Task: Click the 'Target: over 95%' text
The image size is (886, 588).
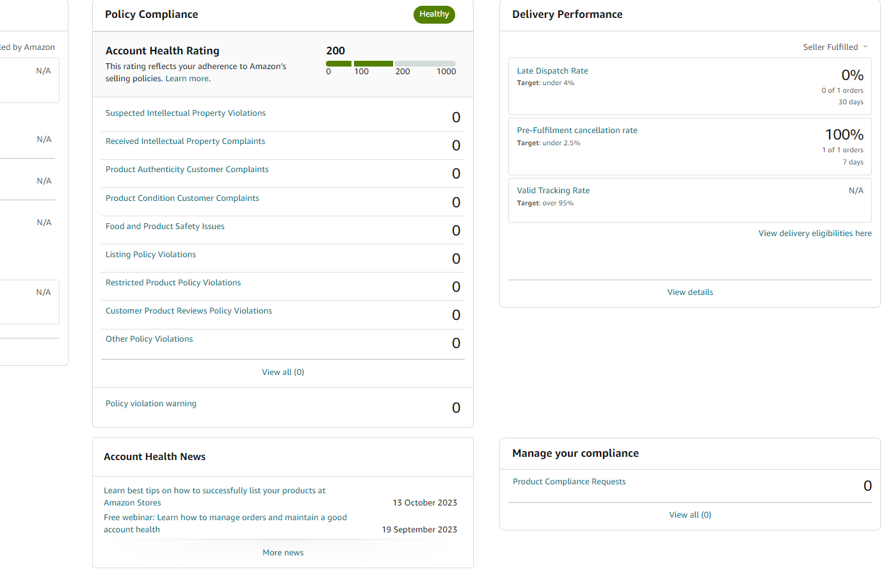Action: pyautogui.click(x=545, y=203)
